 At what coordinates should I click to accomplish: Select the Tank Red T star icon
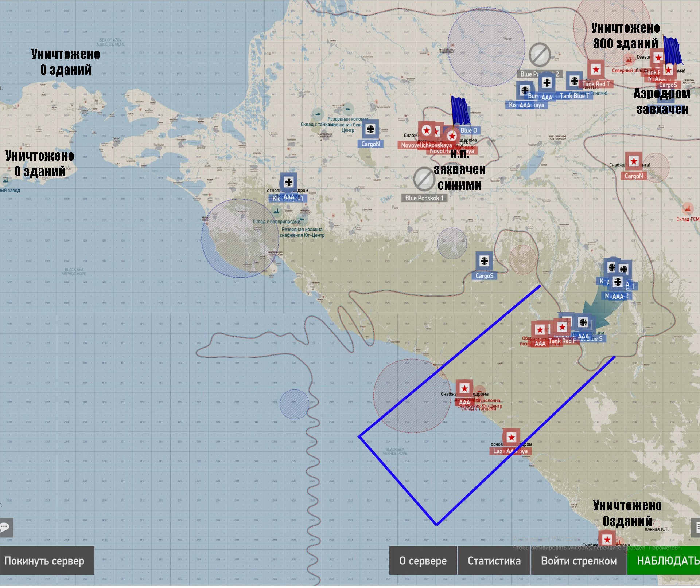pos(596,69)
